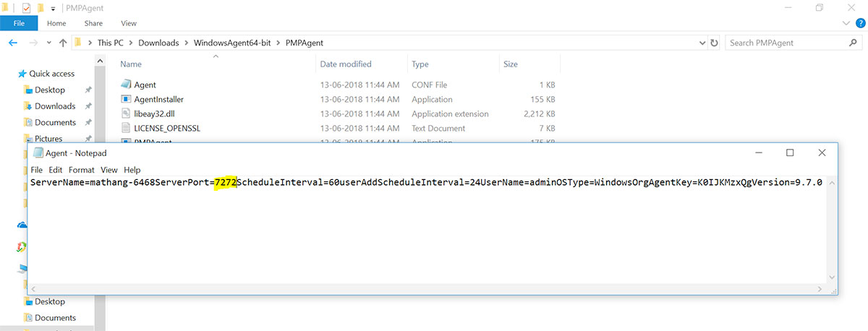Screen dimensions: 868x331
Task: Click highlighted 7272 port value in Notepad
Action: (226, 182)
